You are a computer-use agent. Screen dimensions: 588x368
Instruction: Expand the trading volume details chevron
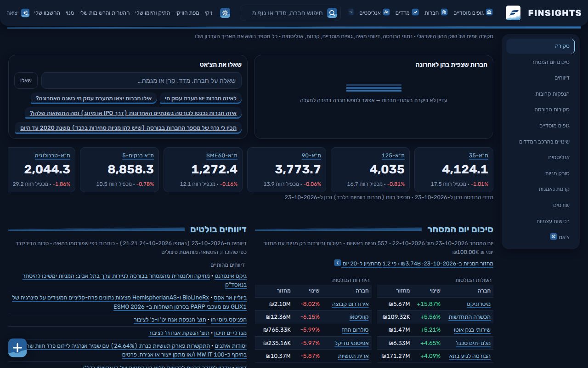pyautogui.click(x=338, y=263)
